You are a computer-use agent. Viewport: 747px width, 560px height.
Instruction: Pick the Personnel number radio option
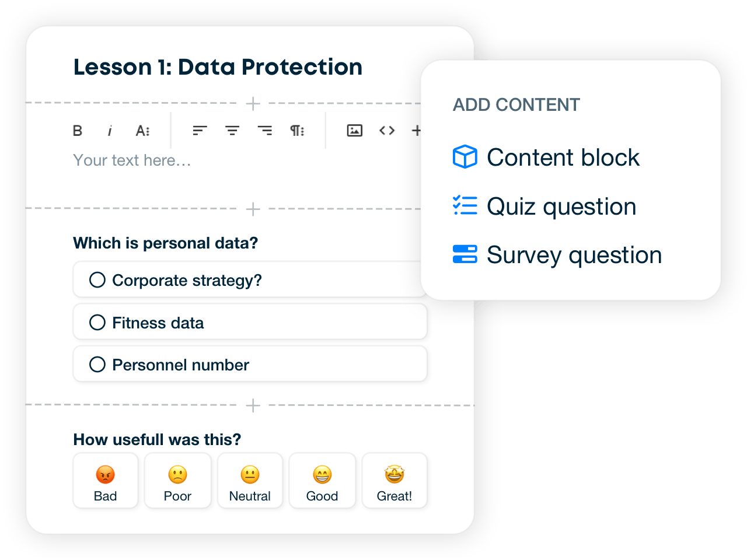point(97,365)
